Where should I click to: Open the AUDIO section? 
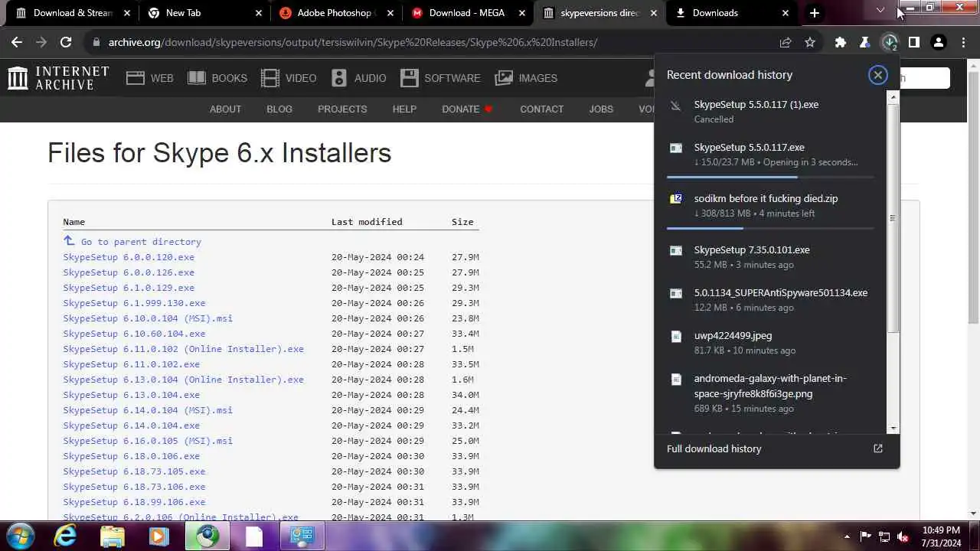click(359, 78)
